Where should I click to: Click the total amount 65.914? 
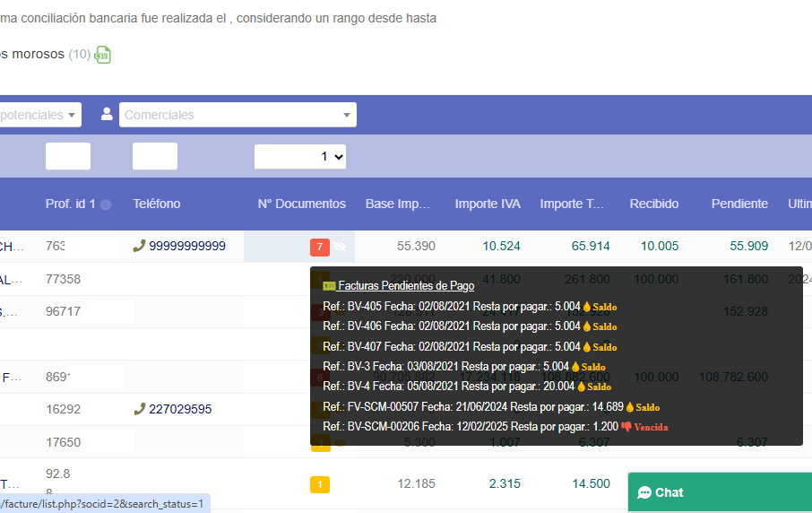(591, 246)
